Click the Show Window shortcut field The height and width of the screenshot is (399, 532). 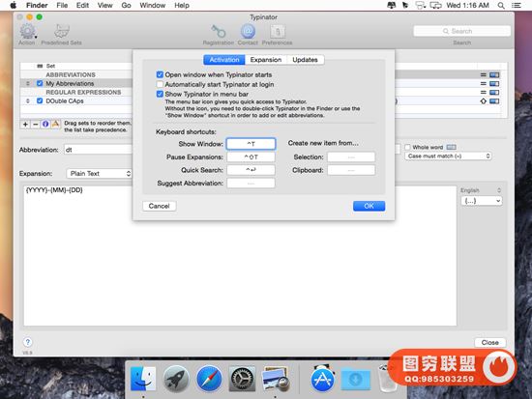251,144
